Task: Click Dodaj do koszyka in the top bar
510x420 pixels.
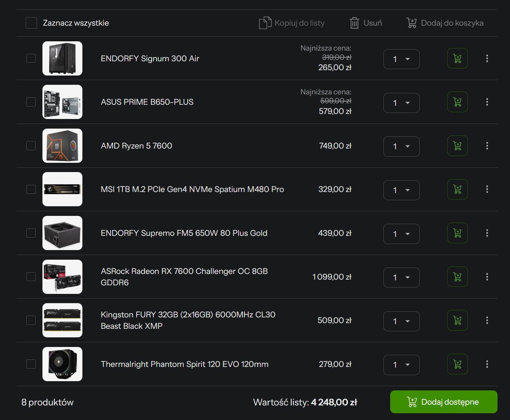Action: [445, 23]
